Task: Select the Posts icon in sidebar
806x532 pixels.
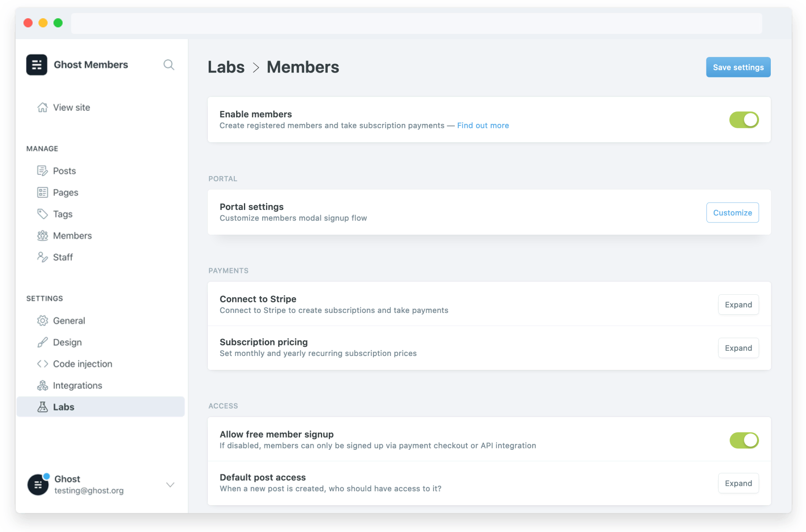Action: point(43,170)
